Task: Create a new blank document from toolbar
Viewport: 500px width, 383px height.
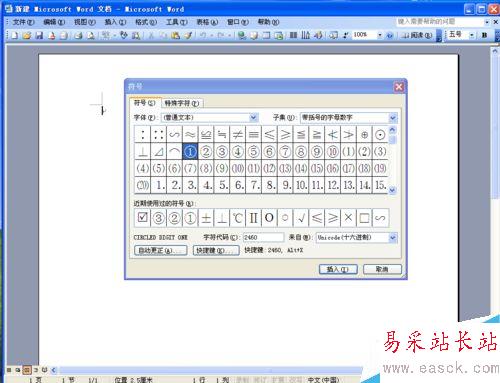Action: [x=14, y=35]
